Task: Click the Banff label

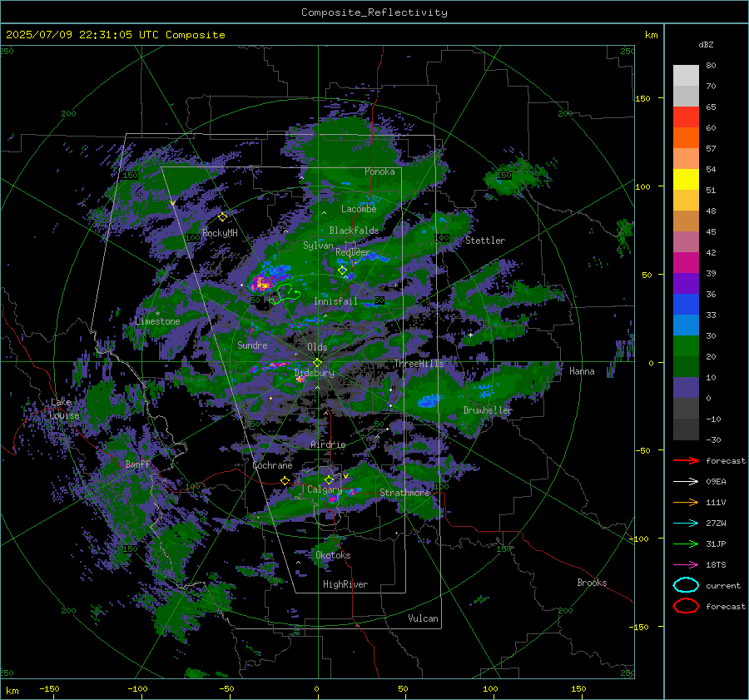Action: click(x=137, y=464)
